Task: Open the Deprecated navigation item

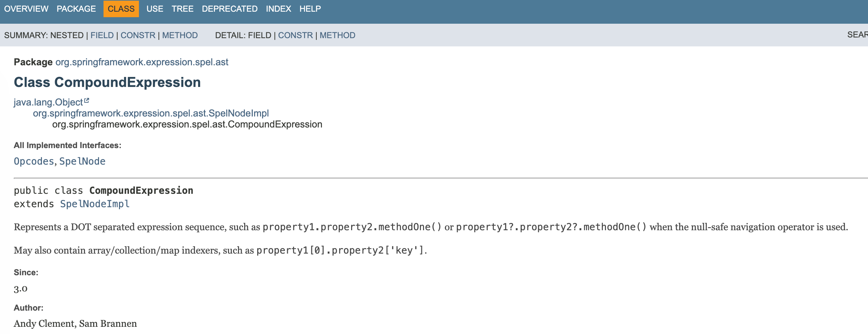Action: click(229, 9)
